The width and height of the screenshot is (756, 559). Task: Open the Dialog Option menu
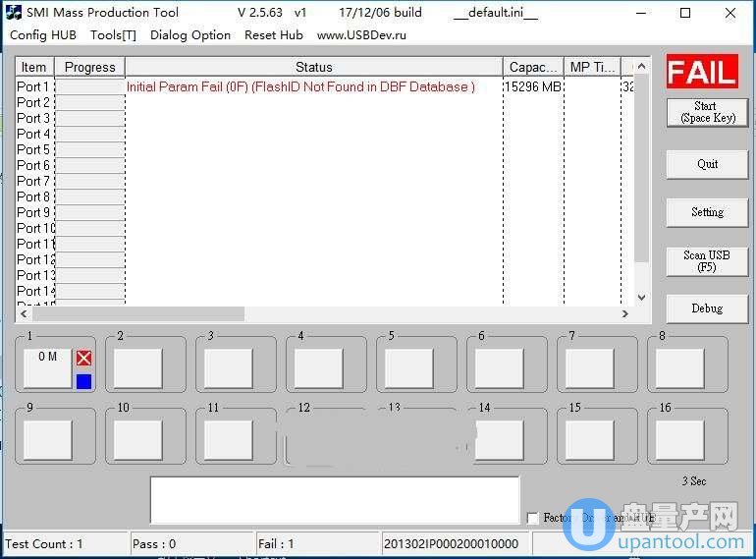(x=190, y=34)
